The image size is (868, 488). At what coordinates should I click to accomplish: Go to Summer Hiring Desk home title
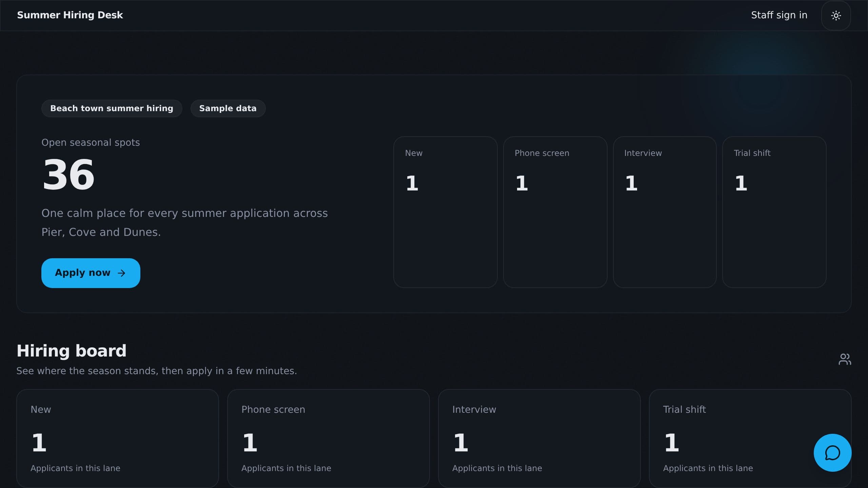[70, 15]
